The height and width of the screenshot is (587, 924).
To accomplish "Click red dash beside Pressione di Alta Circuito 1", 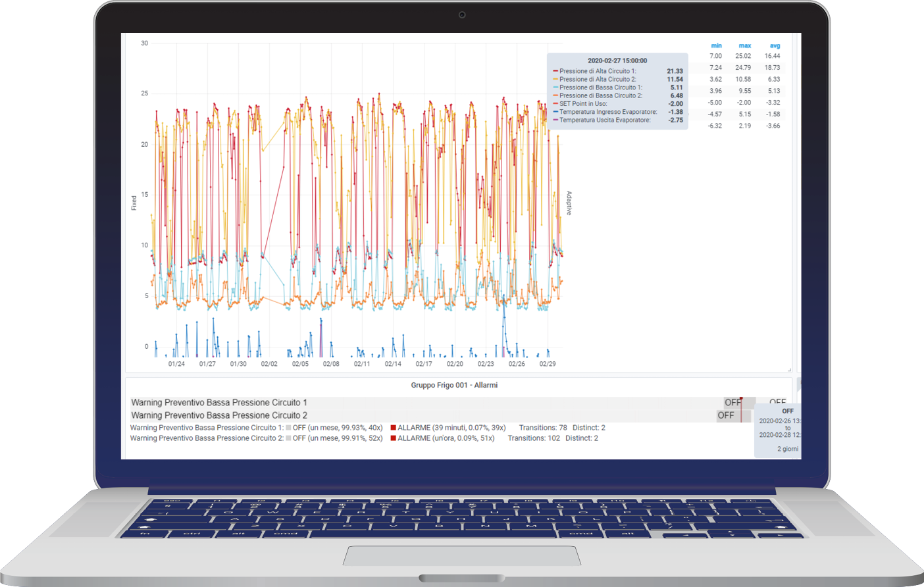I will (x=555, y=71).
